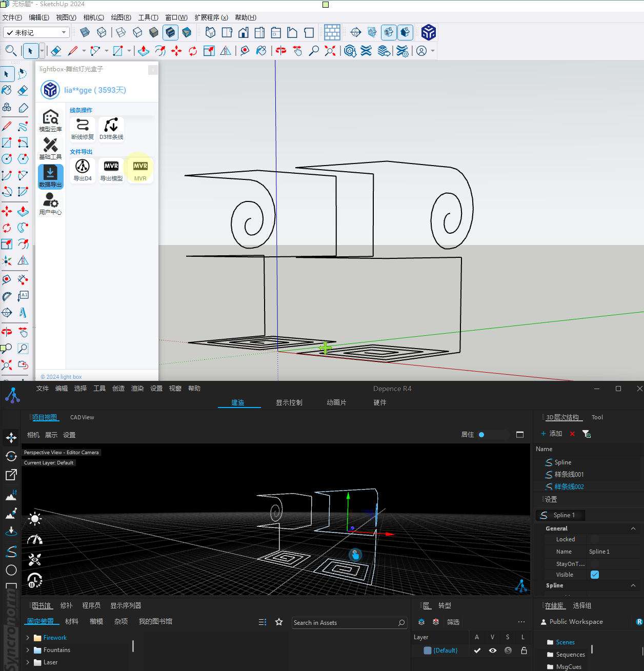644x671 pixels.
Task: Switch to the 显示控制 tab
Action: 289,402
